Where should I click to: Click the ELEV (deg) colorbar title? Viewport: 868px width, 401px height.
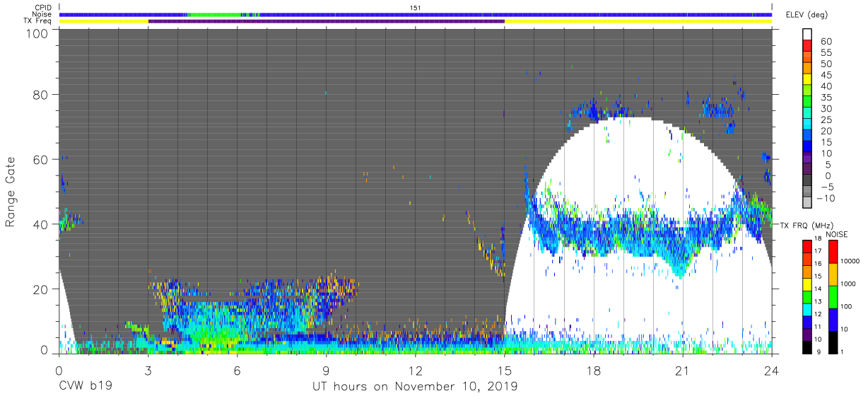pos(806,14)
